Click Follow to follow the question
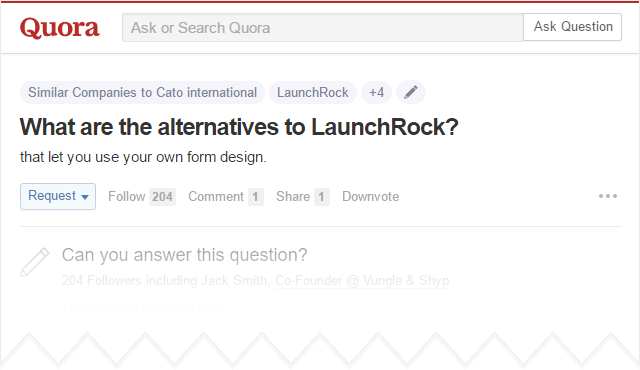640x370 pixels. [x=127, y=197]
